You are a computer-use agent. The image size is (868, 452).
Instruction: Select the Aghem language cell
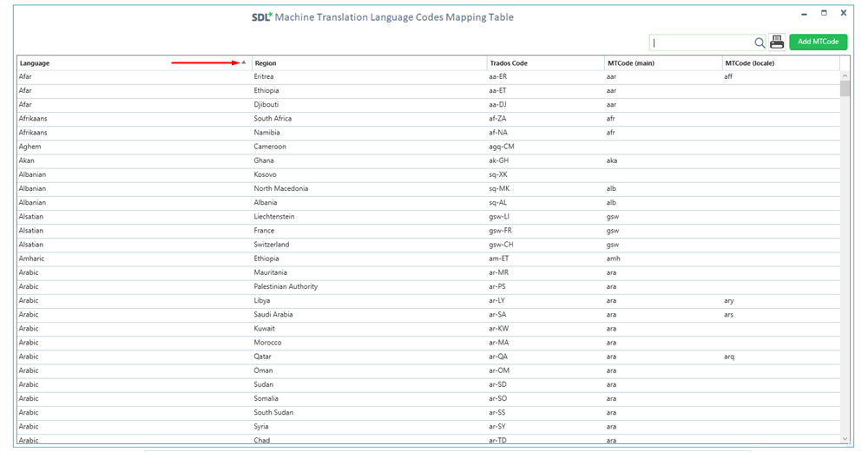(x=30, y=147)
